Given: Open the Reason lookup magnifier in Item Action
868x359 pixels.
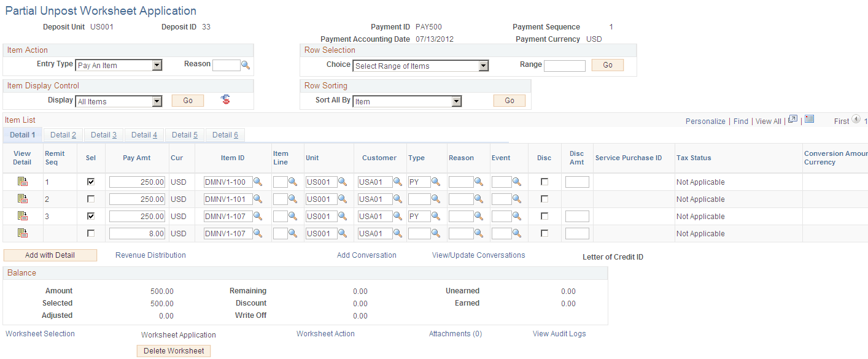Looking at the screenshot, I should 245,64.
